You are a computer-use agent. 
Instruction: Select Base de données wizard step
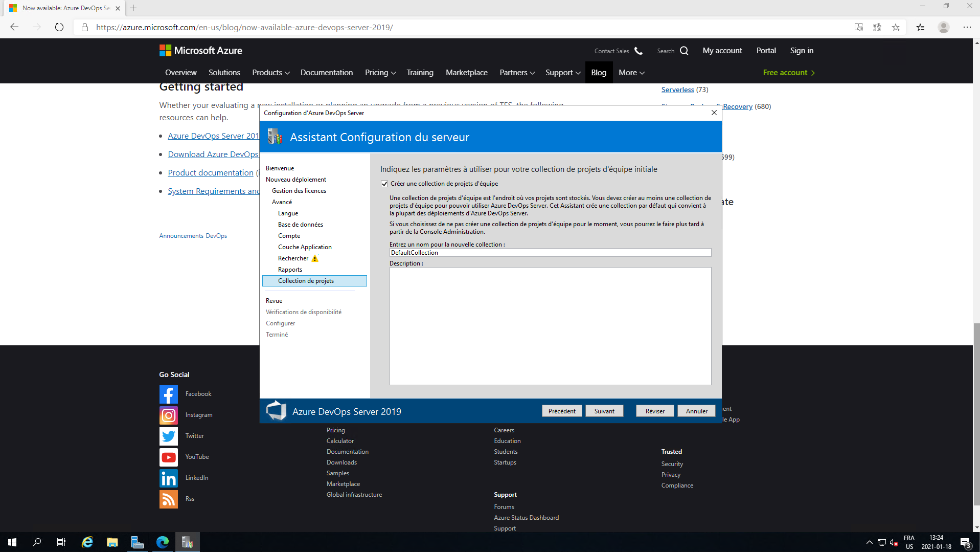coord(300,225)
